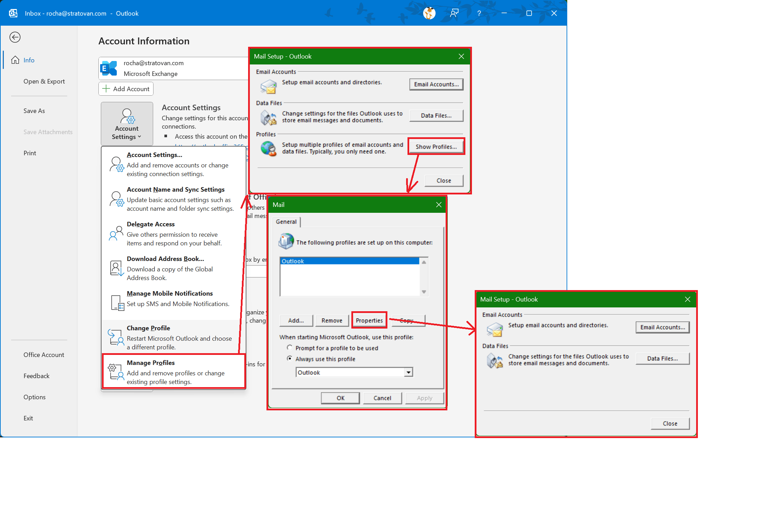The width and height of the screenshot is (780, 532).
Task: Open the default profile combo box showing Outlook
Action: 354,373
